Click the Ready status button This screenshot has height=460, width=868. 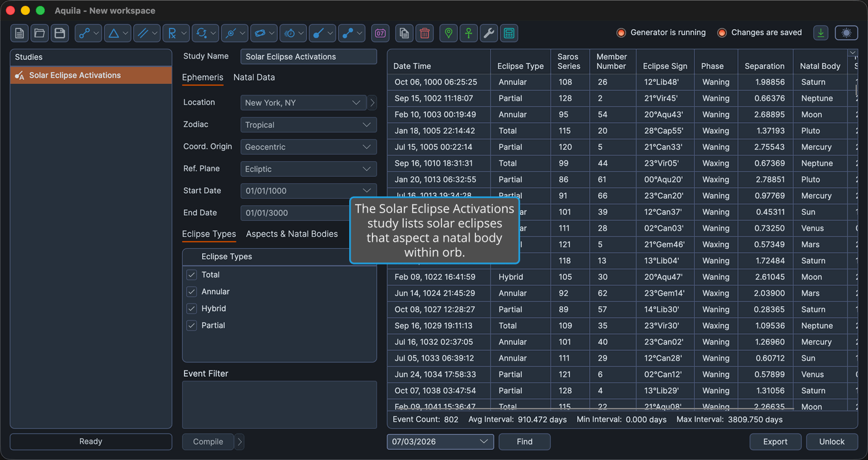pos(91,442)
